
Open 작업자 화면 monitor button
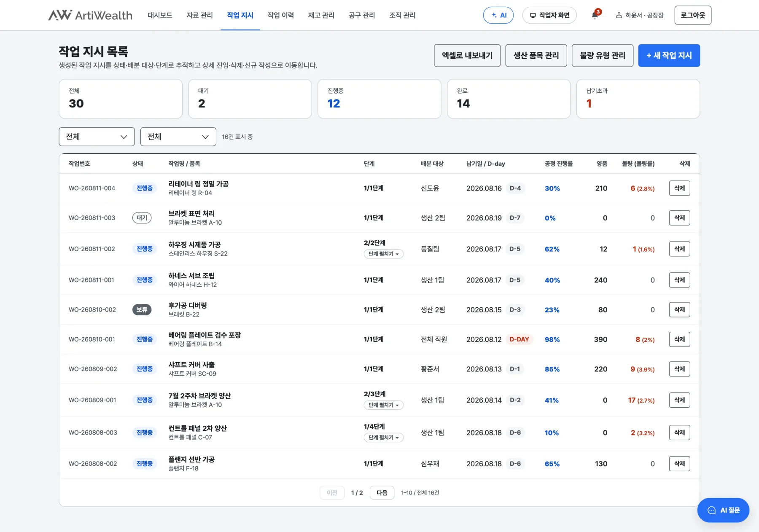click(x=549, y=15)
